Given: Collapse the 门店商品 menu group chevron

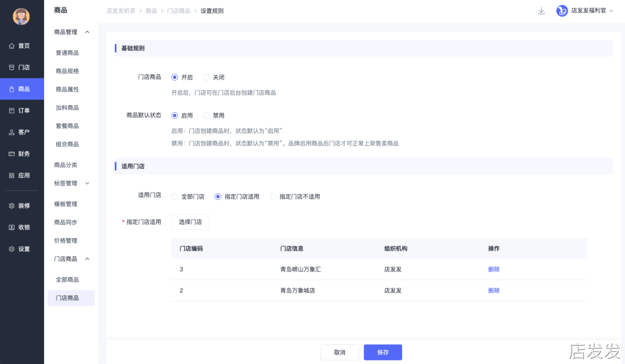Looking at the screenshot, I should pyautogui.click(x=87, y=259).
